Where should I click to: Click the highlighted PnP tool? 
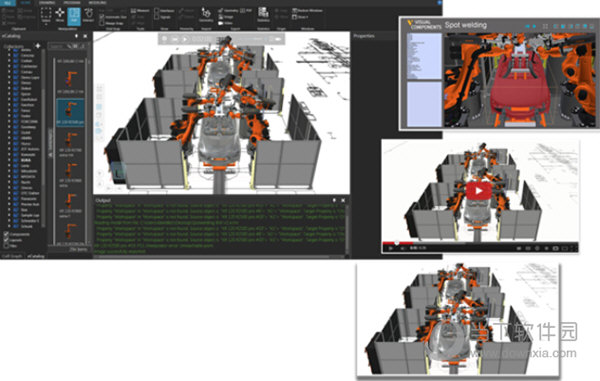(74, 16)
